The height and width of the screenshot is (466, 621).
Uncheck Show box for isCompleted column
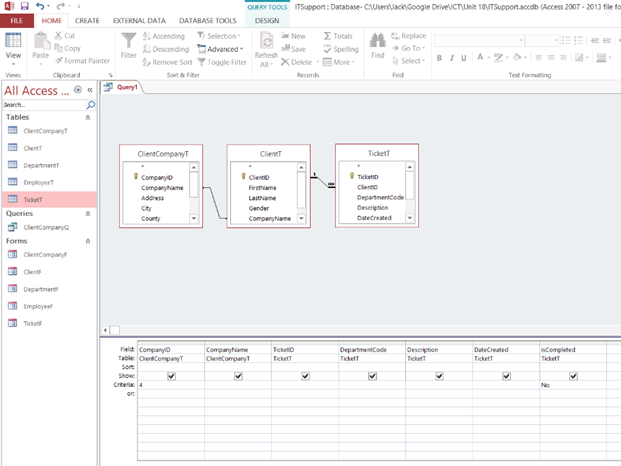pyautogui.click(x=573, y=376)
